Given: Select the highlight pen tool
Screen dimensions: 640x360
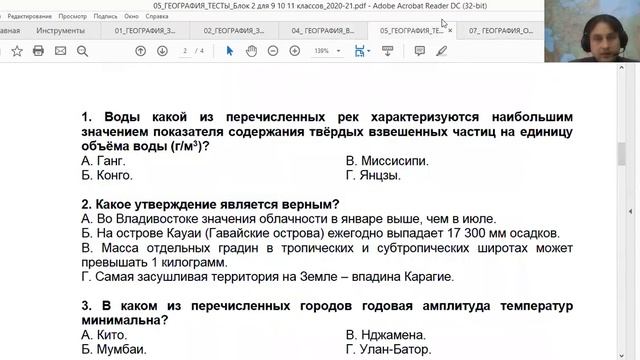Looking at the screenshot, I should (x=442, y=51).
